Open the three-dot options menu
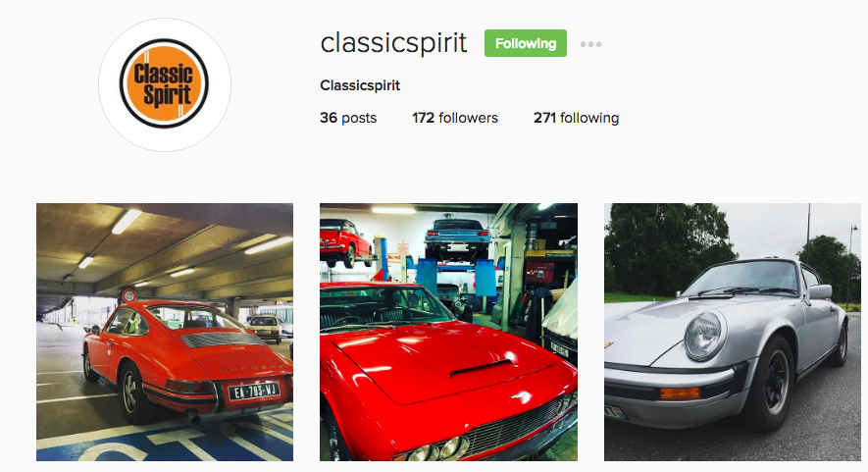Screen dimensions: 868x472 [x=590, y=44]
